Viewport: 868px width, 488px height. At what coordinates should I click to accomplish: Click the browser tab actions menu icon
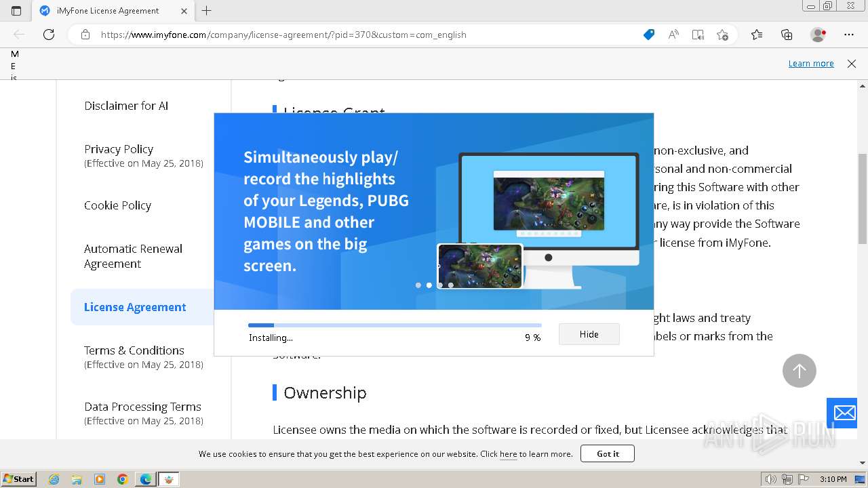click(x=16, y=11)
